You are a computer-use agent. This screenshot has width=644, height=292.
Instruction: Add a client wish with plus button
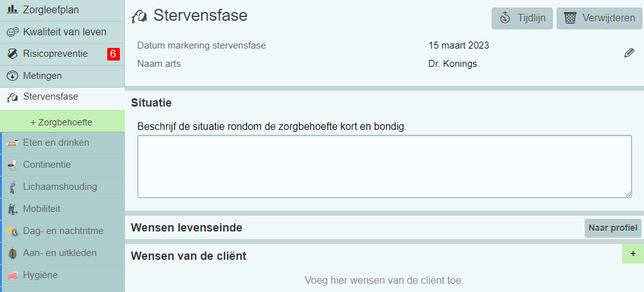[632, 254]
